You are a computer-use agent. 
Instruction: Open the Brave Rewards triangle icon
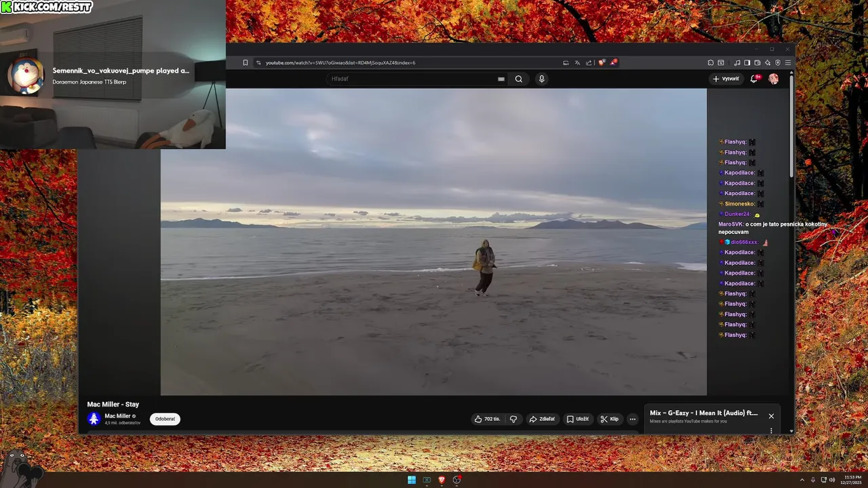click(613, 62)
